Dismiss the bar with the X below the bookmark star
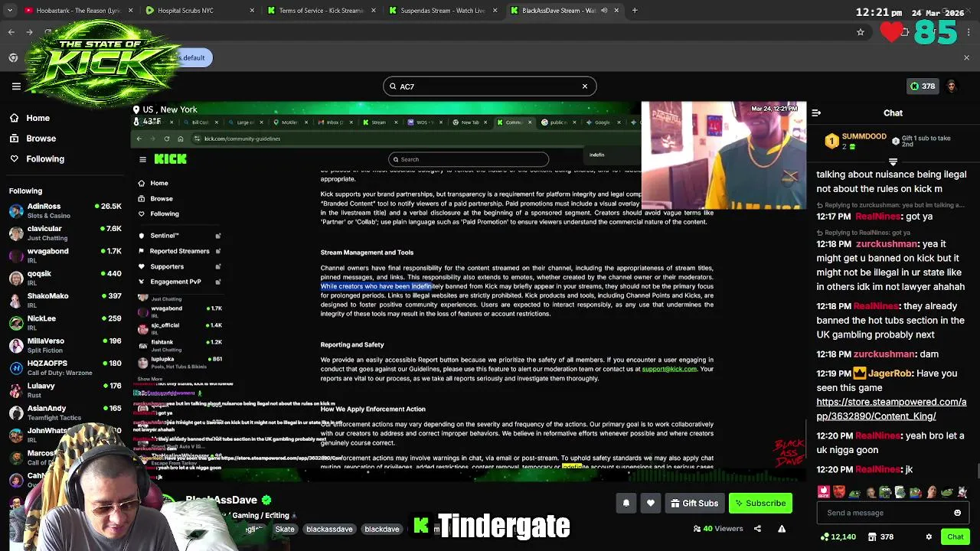The width and height of the screenshot is (980, 551). [x=966, y=57]
